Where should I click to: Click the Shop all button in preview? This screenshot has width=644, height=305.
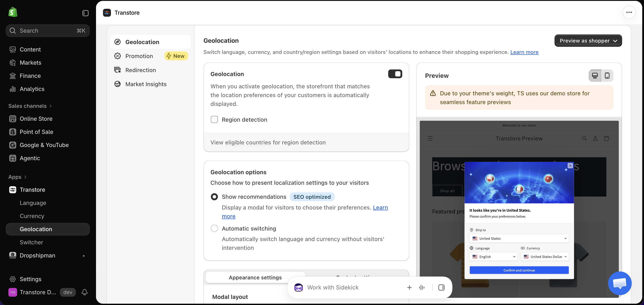coord(447,191)
